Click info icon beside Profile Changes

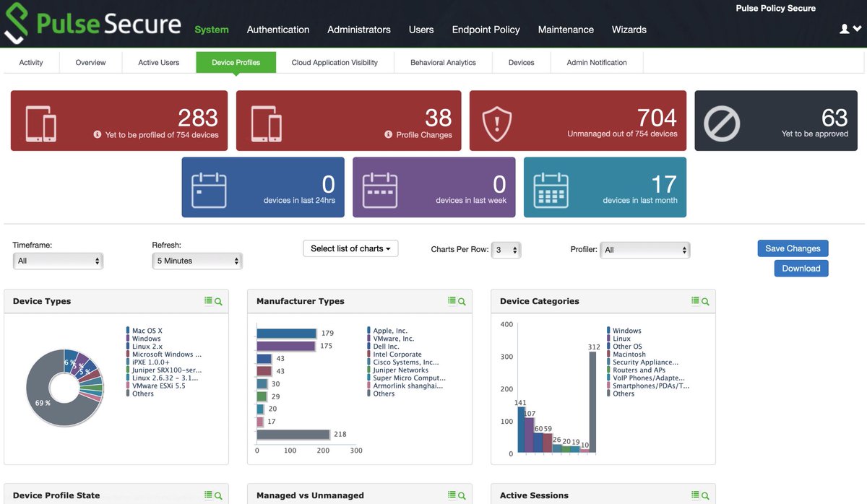pyautogui.click(x=389, y=134)
